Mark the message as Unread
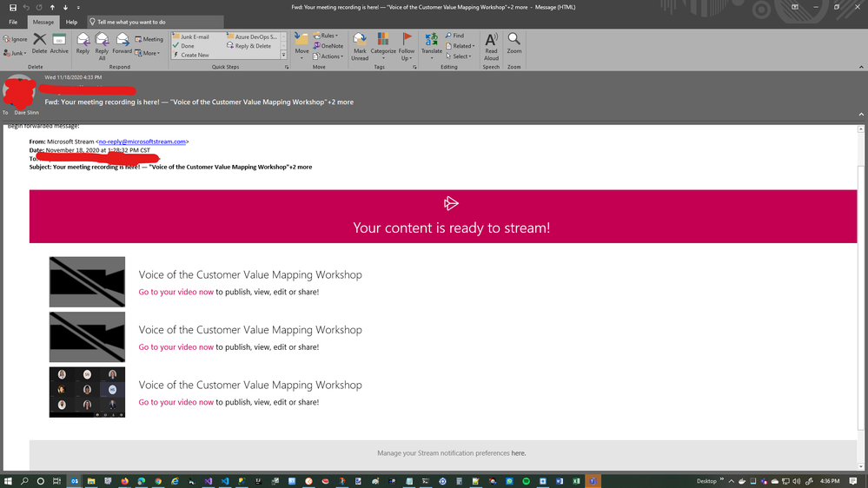The image size is (868, 488). point(360,47)
